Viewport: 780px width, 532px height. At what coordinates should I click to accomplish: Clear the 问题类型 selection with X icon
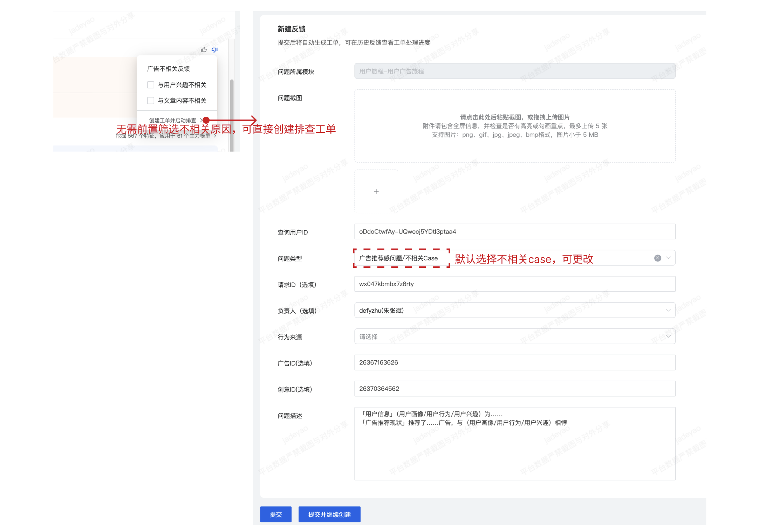click(657, 258)
